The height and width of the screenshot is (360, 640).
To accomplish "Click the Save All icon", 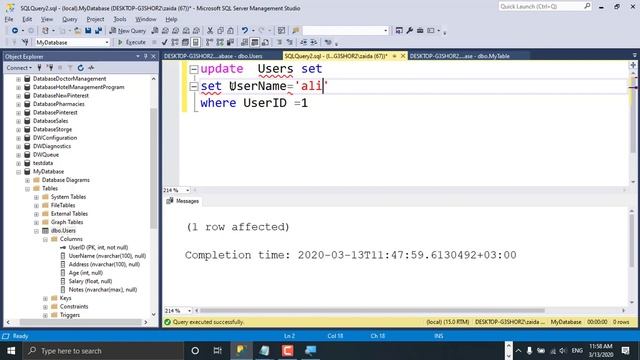I will pyautogui.click(x=98, y=31).
